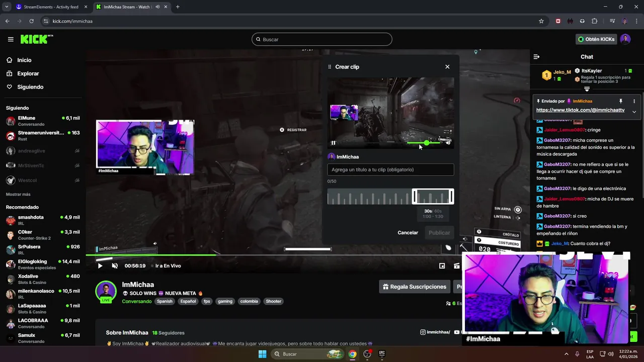Click Jeko_M in the gift leaderboard
The height and width of the screenshot is (362, 644).
tap(562, 72)
